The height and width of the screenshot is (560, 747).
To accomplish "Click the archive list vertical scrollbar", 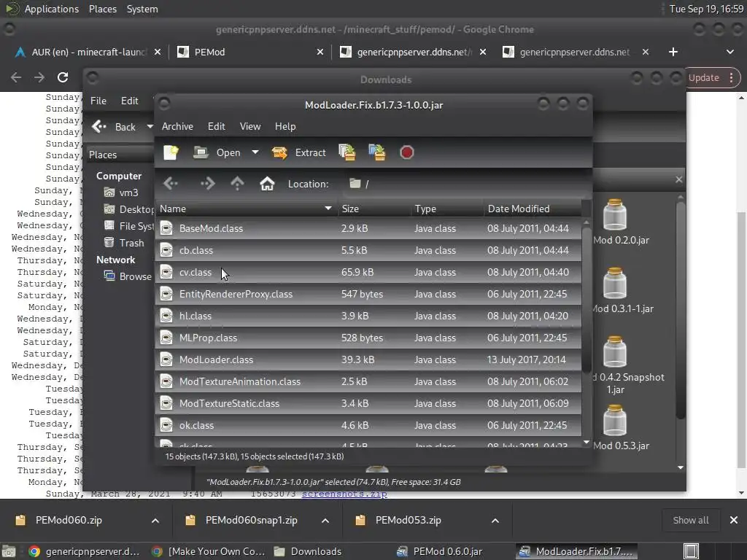I will pos(587,300).
